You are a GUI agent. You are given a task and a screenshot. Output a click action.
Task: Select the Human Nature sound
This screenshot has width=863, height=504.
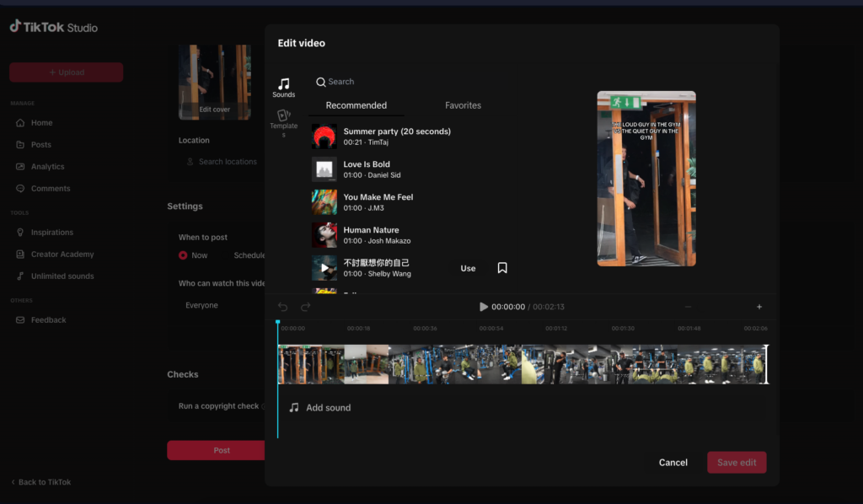pyautogui.click(x=410, y=235)
